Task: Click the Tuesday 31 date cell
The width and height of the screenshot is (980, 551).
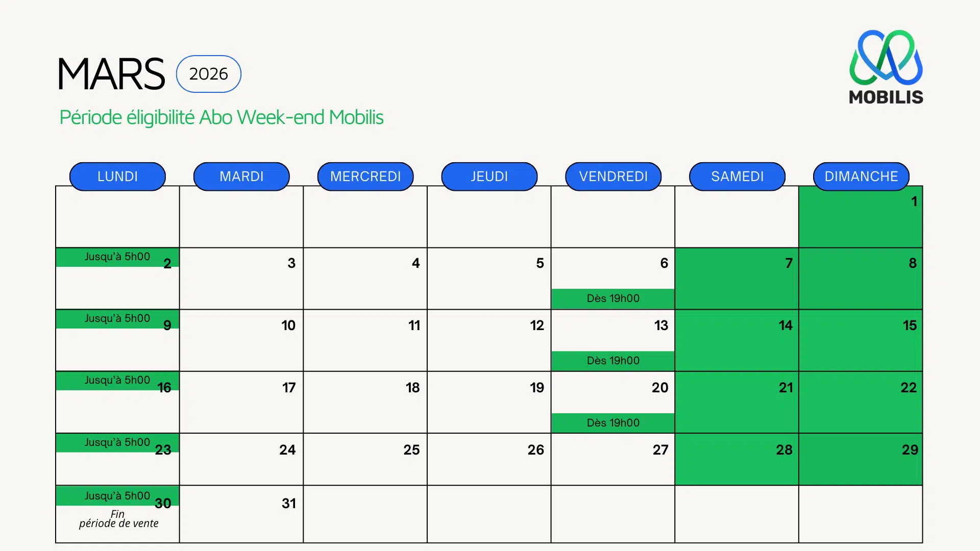Action: point(241,514)
